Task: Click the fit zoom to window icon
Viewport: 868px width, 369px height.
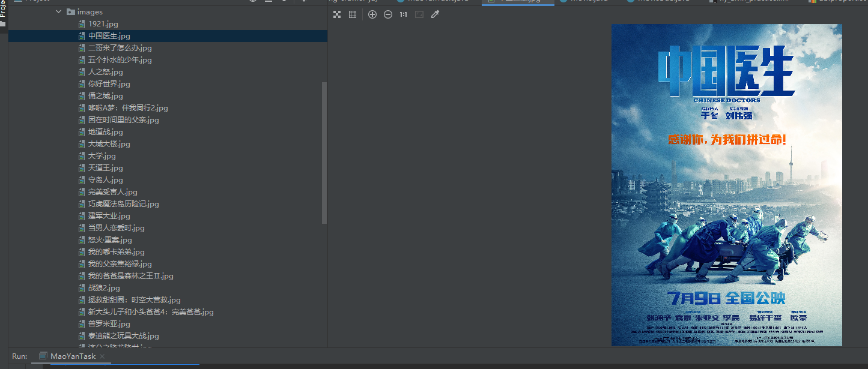Action: (x=419, y=14)
